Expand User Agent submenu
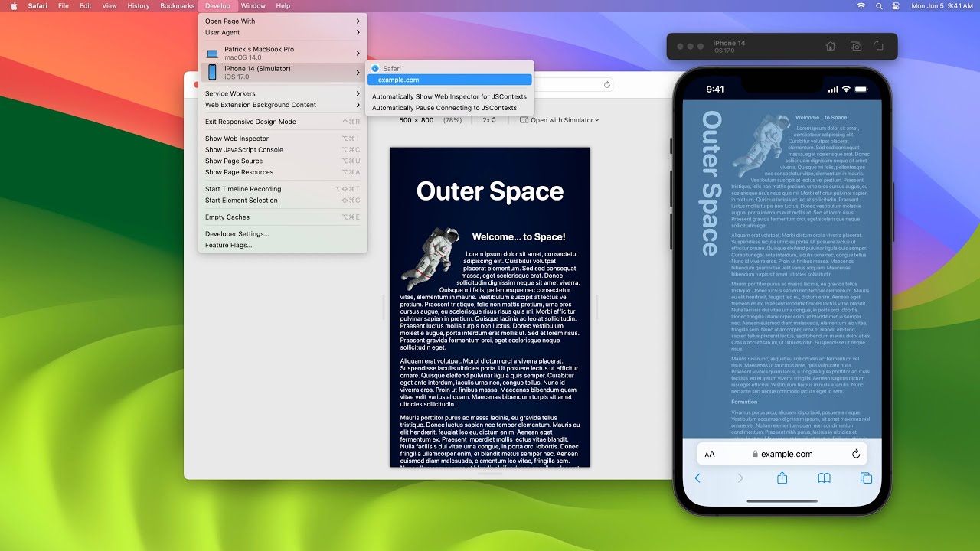Viewport: 980px width, 551px height. (x=283, y=32)
